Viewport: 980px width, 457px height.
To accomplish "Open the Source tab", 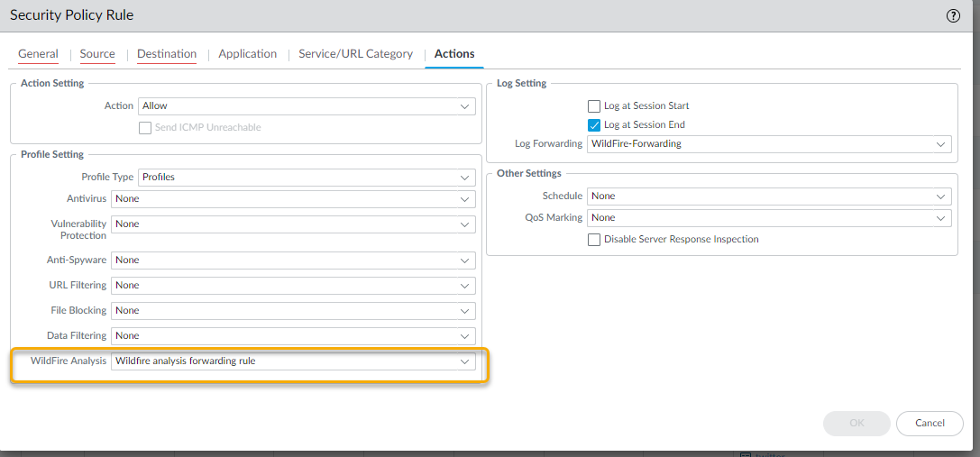I will click(97, 54).
